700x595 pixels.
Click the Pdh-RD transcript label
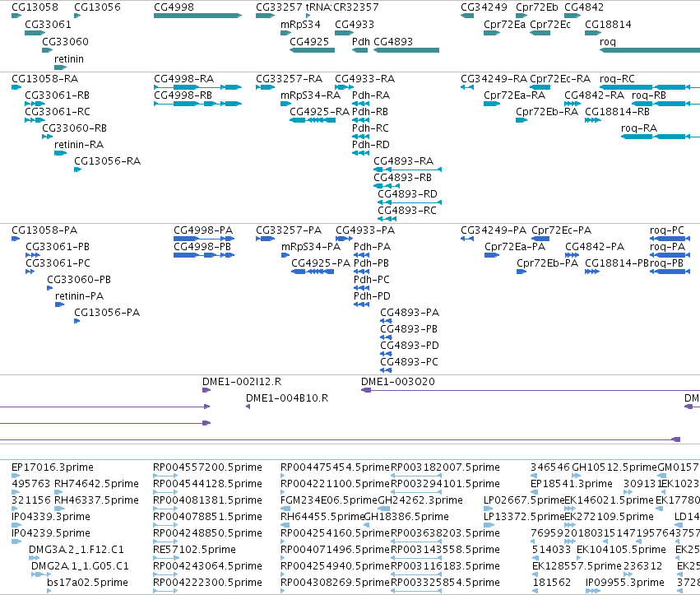(371, 145)
